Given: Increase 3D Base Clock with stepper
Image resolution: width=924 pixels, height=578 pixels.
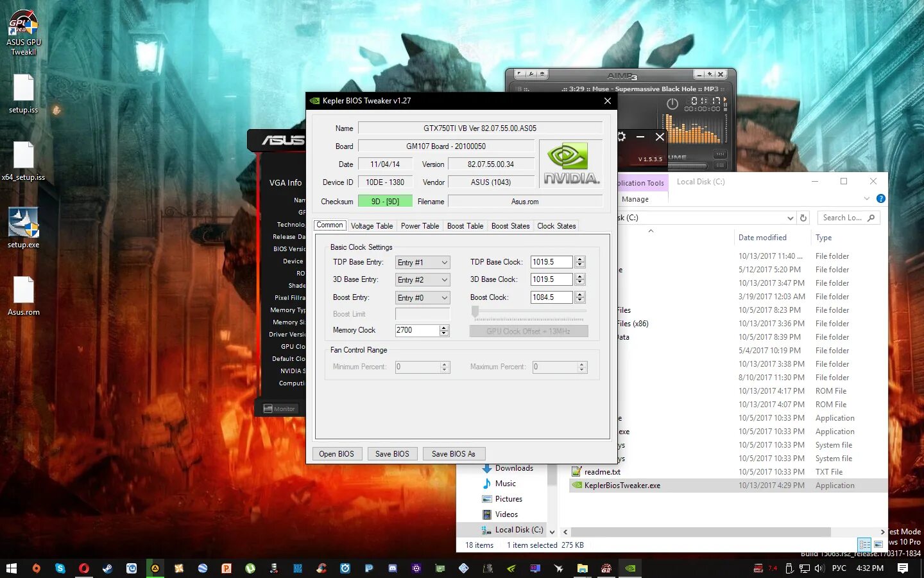Looking at the screenshot, I should point(580,276).
